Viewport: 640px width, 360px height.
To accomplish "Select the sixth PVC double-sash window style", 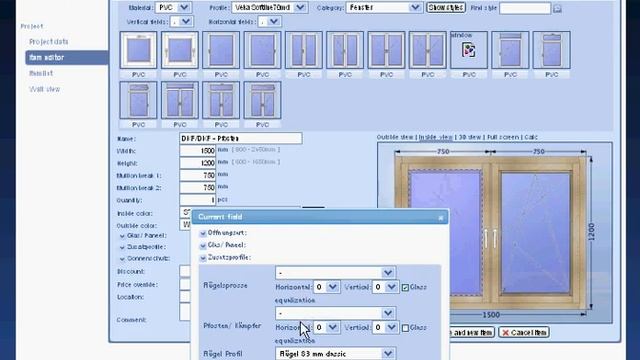I will pyautogui.click(x=345, y=50).
